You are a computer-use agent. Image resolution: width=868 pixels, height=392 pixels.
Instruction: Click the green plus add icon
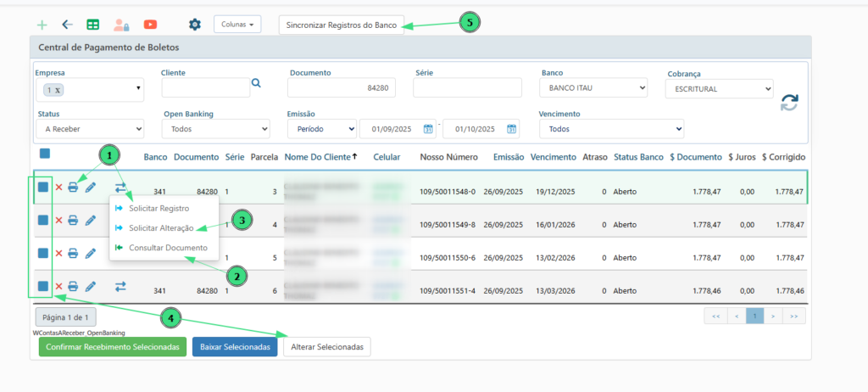42,25
